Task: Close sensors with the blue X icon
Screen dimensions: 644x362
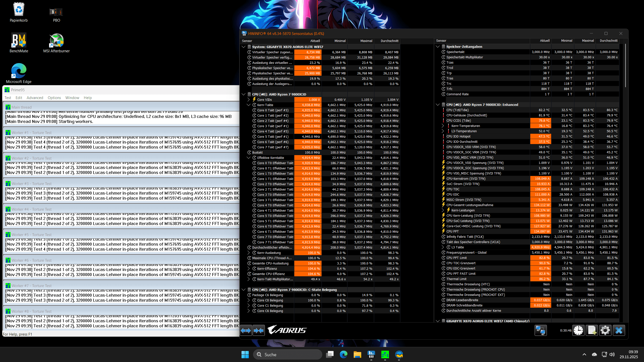Action: click(x=619, y=330)
